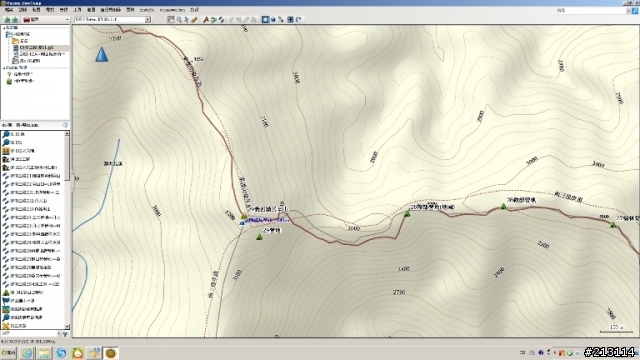The height and width of the screenshot is (360, 640).
Task: Click the search button beside the top-right box
Action: pyautogui.click(x=635, y=11)
